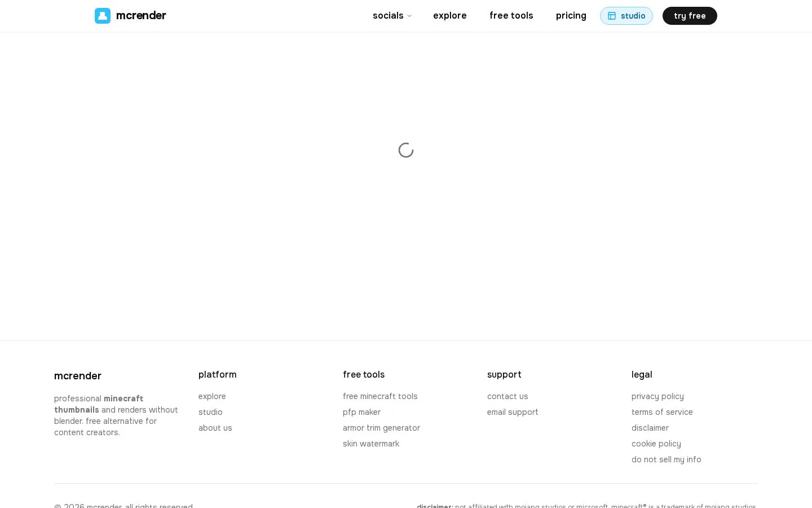Go to explore in the top navigation

pos(450,16)
